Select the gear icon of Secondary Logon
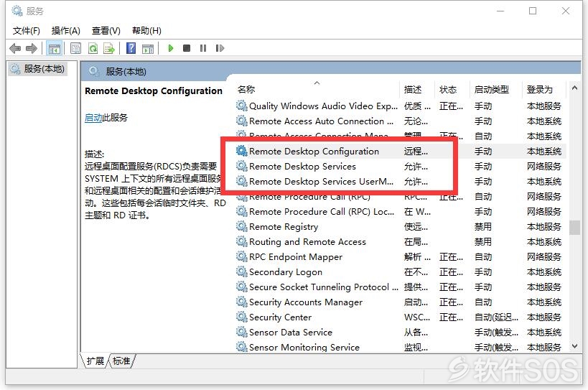The height and width of the screenshot is (390, 588). tap(241, 271)
